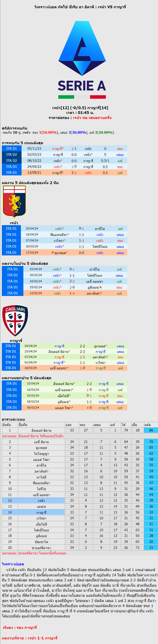Select head-to-head date 24/04/22
The width and height of the screenshot is (158, 644).
point(34,167)
